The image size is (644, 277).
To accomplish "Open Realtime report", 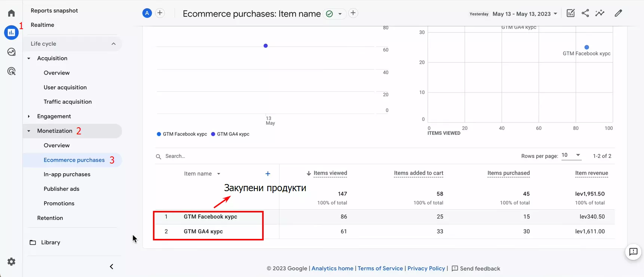I will pyautogui.click(x=42, y=25).
